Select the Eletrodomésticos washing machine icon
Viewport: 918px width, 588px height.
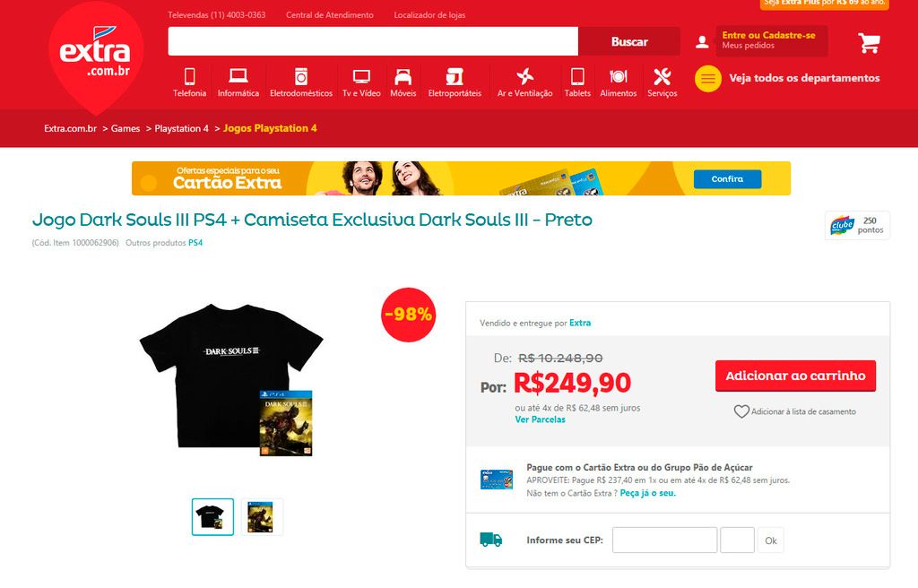(301, 77)
